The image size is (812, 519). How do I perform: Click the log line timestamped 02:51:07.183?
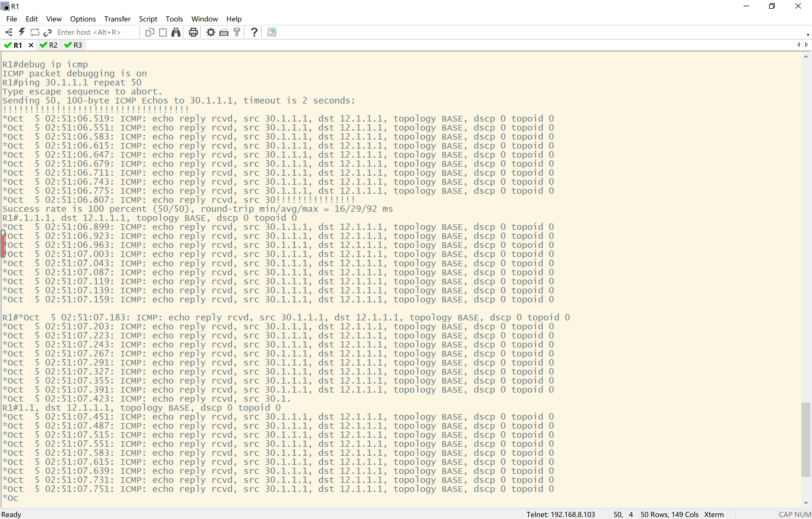(286, 318)
